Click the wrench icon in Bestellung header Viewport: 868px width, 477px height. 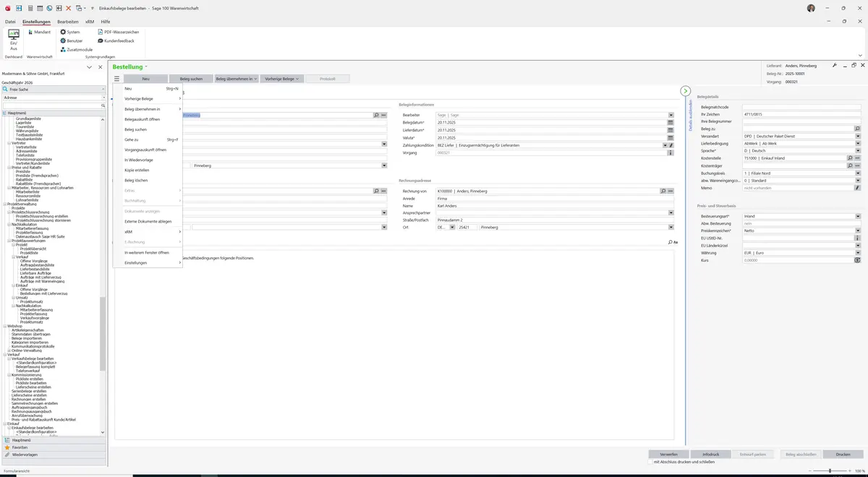coord(835,65)
